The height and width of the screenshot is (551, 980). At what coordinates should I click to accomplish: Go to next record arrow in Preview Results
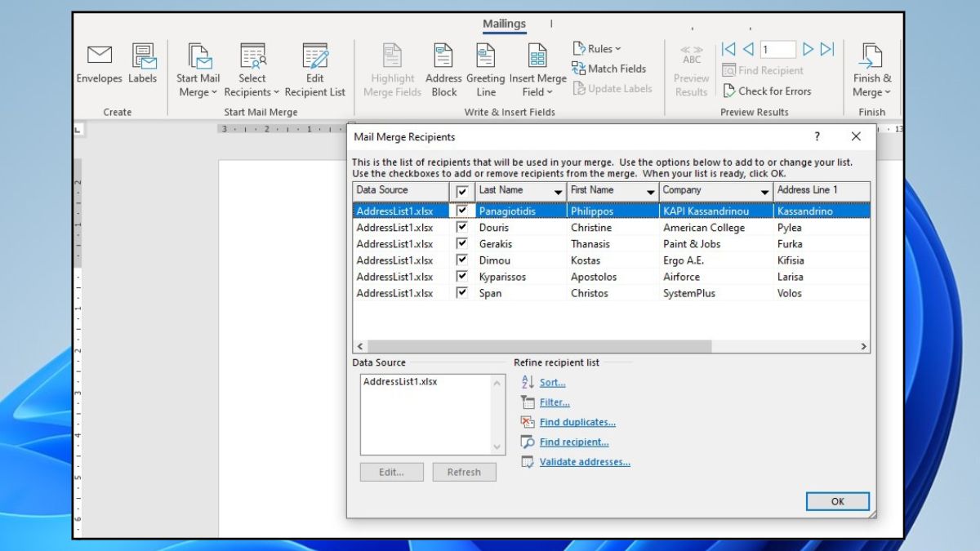[808, 50]
